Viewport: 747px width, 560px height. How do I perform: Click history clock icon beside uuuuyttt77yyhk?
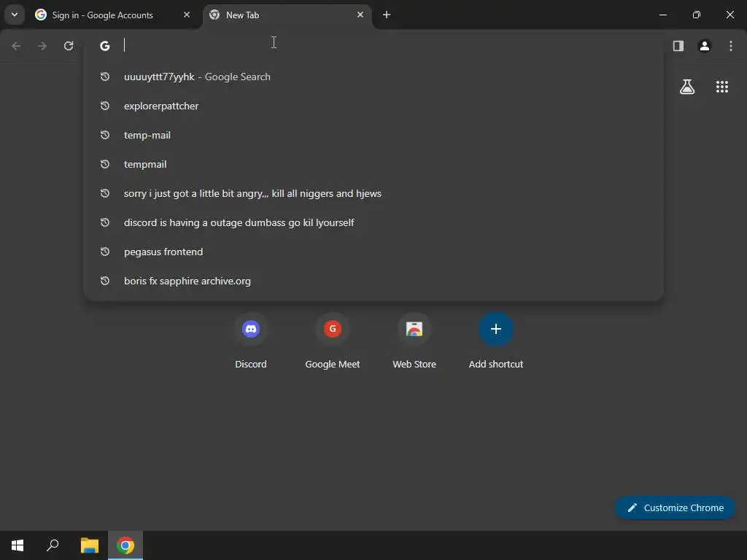105,76
